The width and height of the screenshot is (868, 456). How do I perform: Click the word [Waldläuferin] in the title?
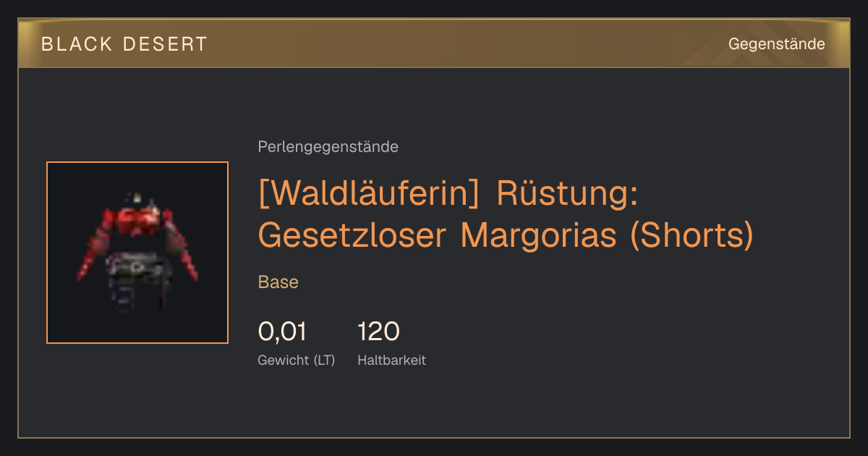[371, 195]
